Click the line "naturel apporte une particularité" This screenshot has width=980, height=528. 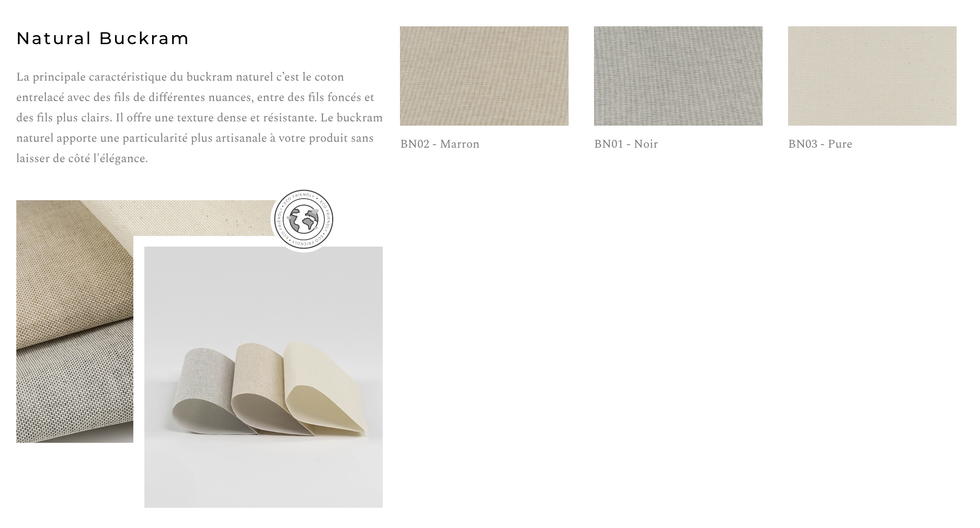[x=195, y=138]
